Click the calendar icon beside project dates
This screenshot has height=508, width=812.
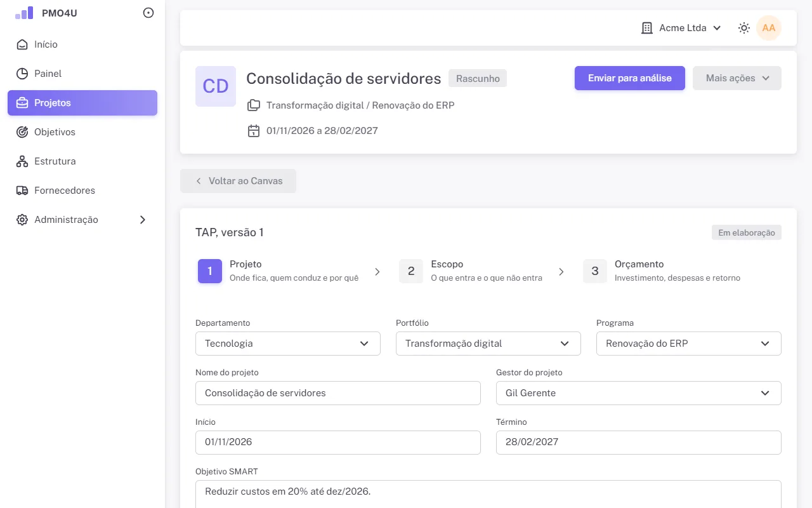click(254, 131)
